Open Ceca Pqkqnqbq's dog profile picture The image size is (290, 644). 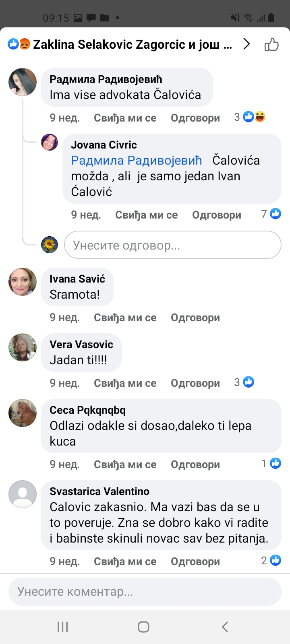[23, 413]
